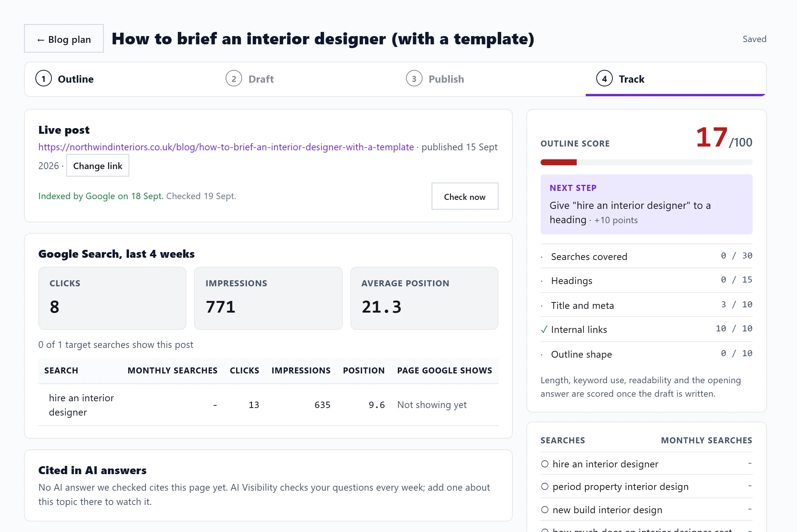The height and width of the screenshot is (532, 797).
Task: Click the Title and meta score row
Action: [646, 305]
